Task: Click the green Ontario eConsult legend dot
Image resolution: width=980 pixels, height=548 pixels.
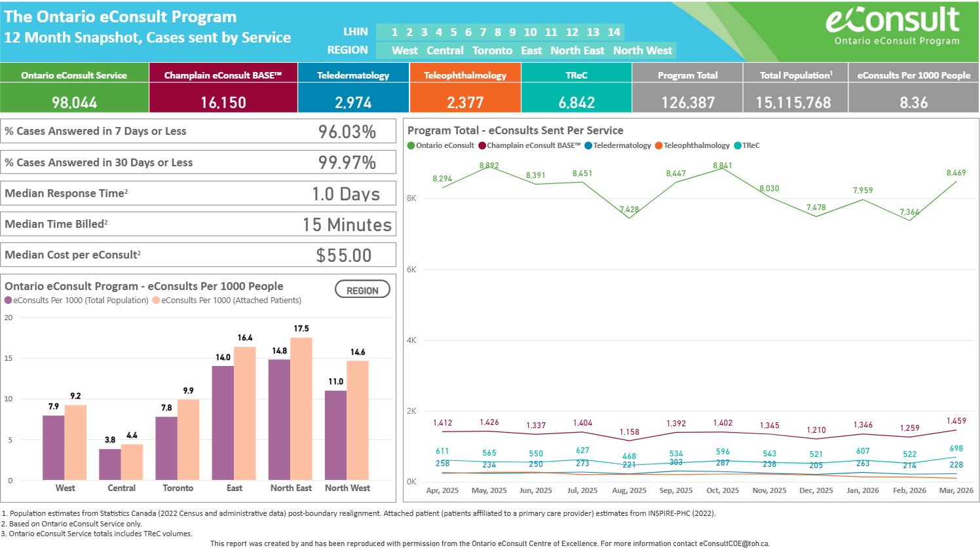Action: coord(411,146)
